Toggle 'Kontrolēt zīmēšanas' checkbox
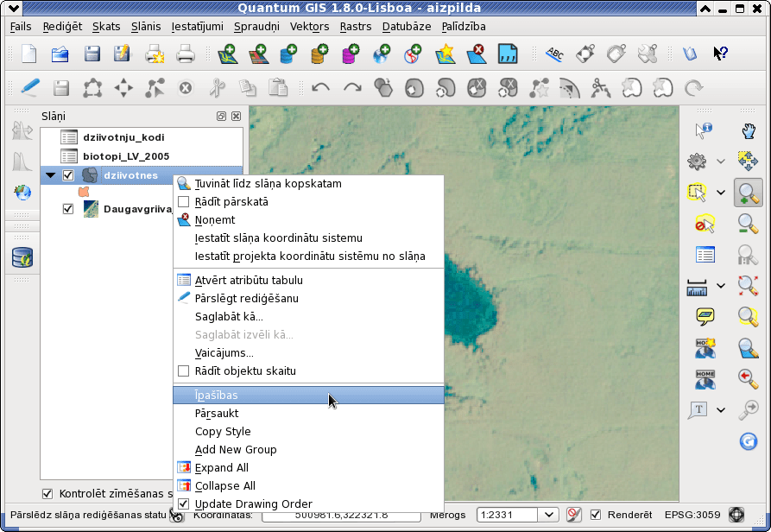771x532 pixels. click(x=47, y=494)
